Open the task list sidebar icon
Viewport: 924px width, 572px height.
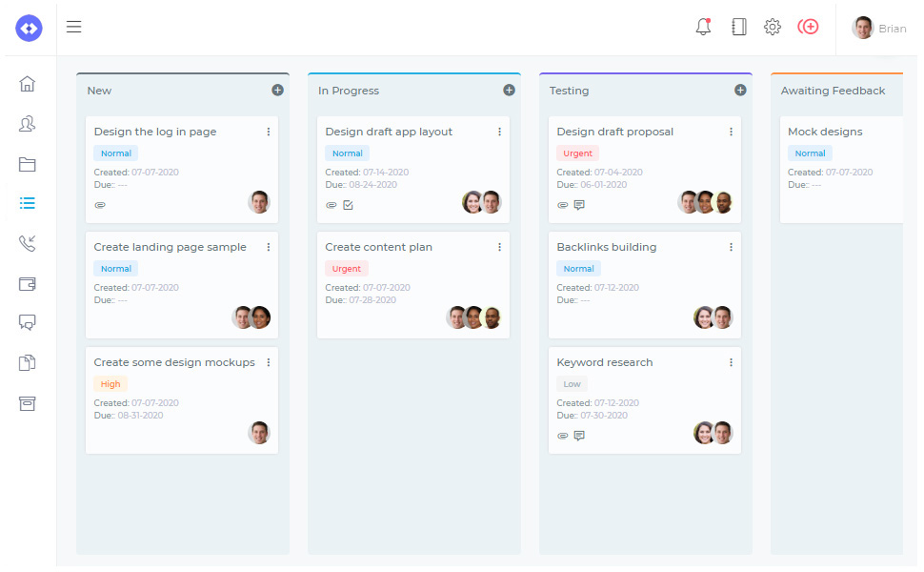(x=27, y=203)
